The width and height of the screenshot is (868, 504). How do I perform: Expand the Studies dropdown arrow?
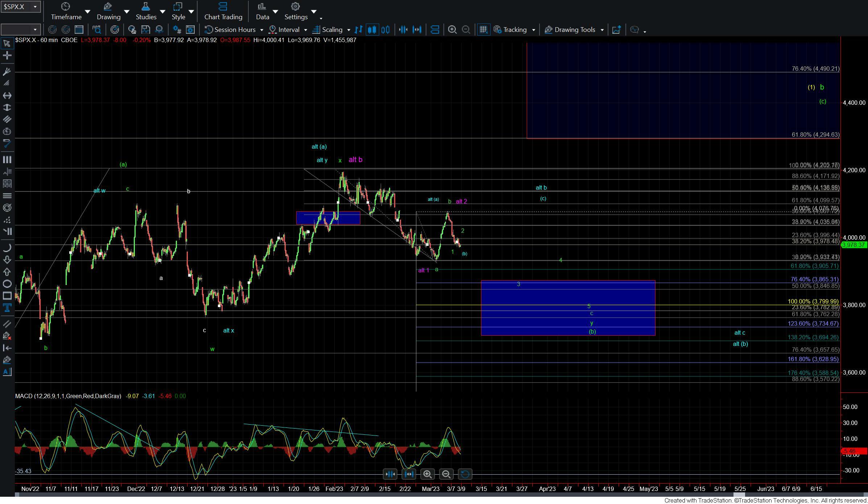[x=162, y=12]
